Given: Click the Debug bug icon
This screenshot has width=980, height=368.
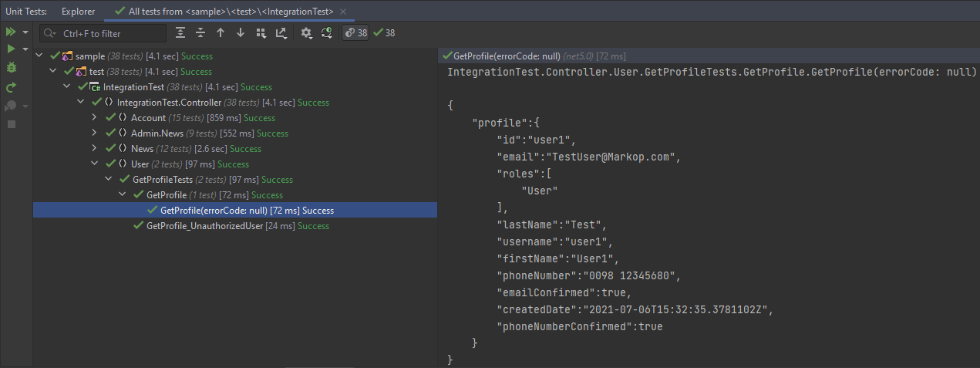Looking at the screenshot, I should (11, 68).
